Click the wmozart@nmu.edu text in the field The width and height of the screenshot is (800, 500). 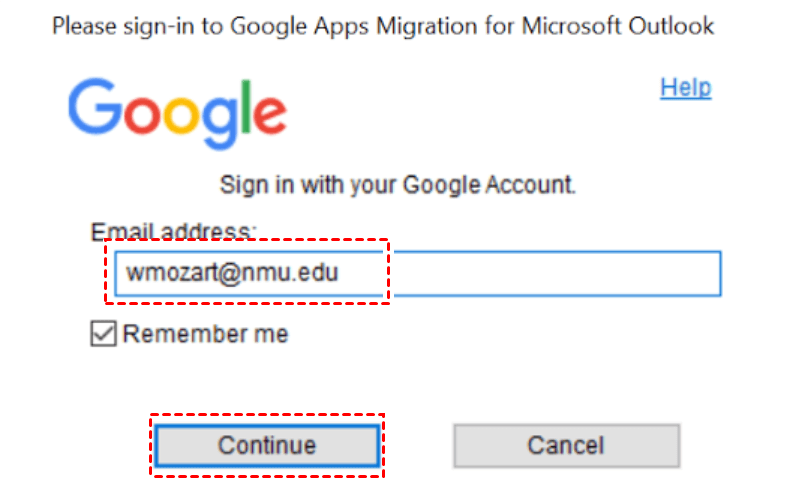point(225,272)
